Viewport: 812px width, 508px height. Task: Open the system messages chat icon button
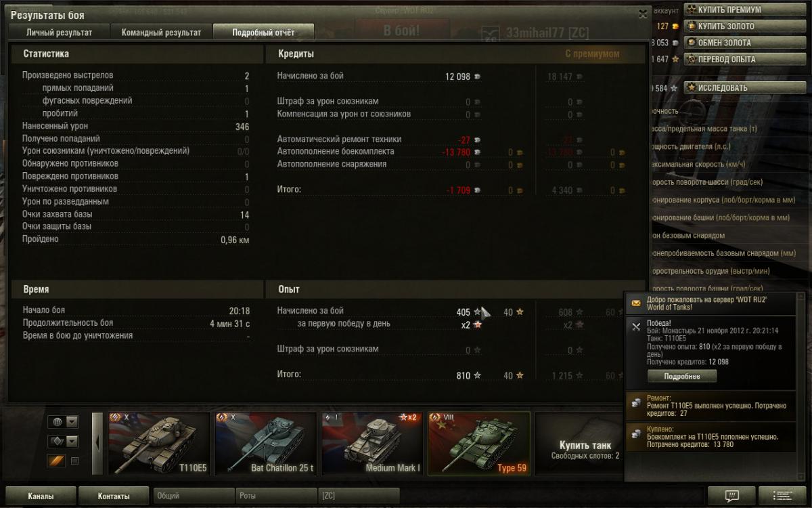click(731, 496)
